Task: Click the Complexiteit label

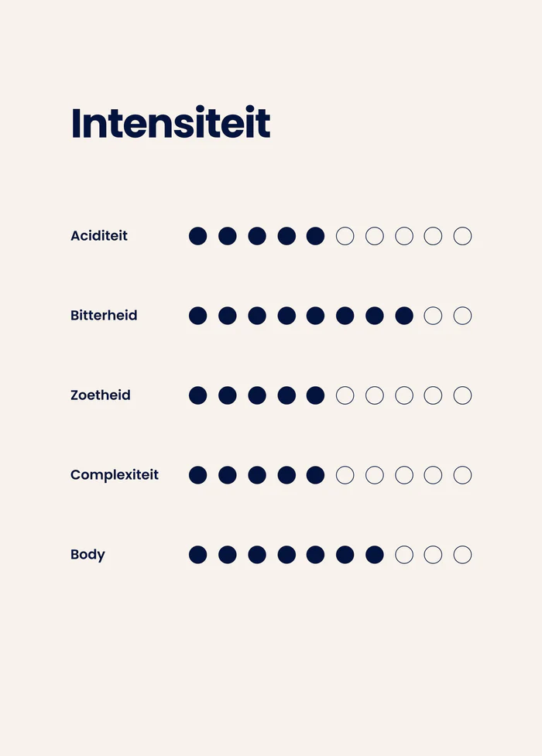Action: coord(115,475)
